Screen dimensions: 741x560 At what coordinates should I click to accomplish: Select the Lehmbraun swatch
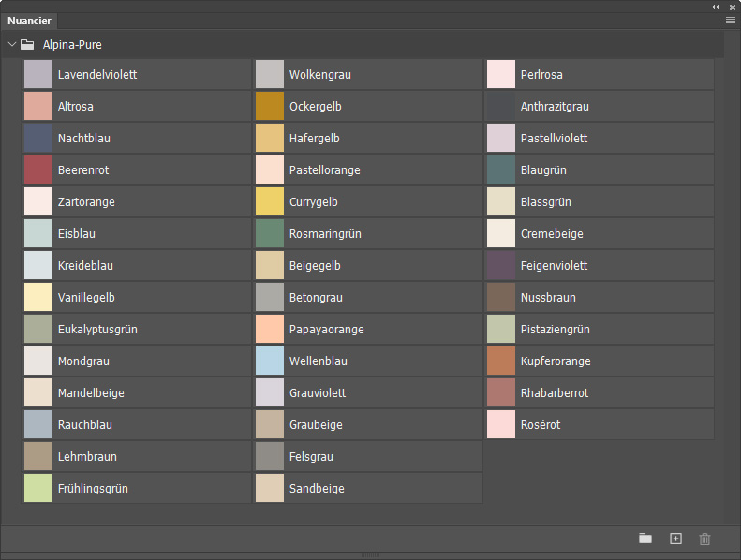point(38,456)
